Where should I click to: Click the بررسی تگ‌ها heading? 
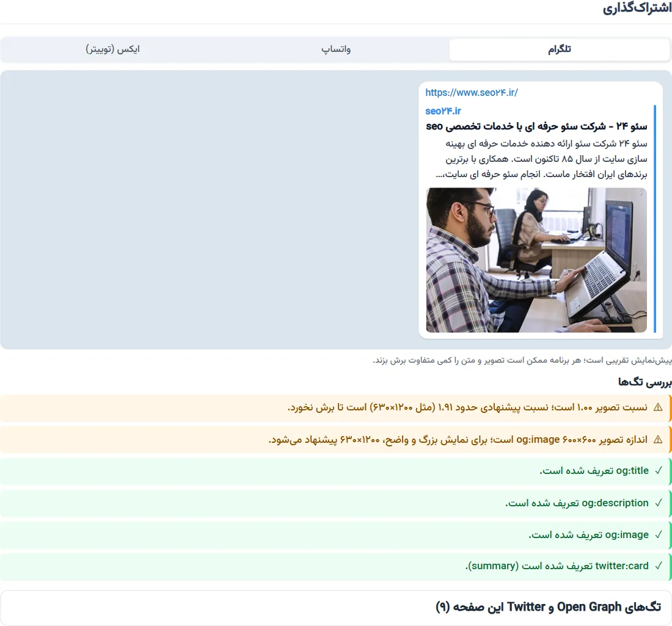pos(645,382)
